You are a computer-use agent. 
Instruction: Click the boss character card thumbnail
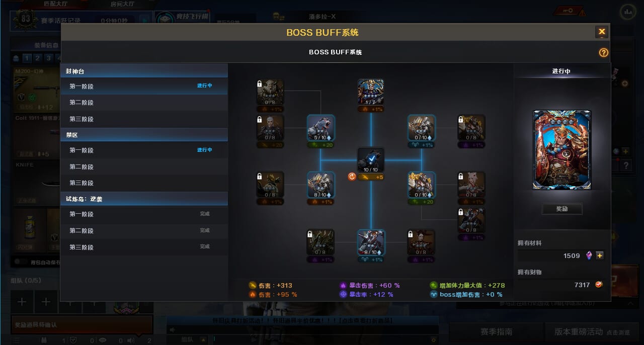point(562,150)
